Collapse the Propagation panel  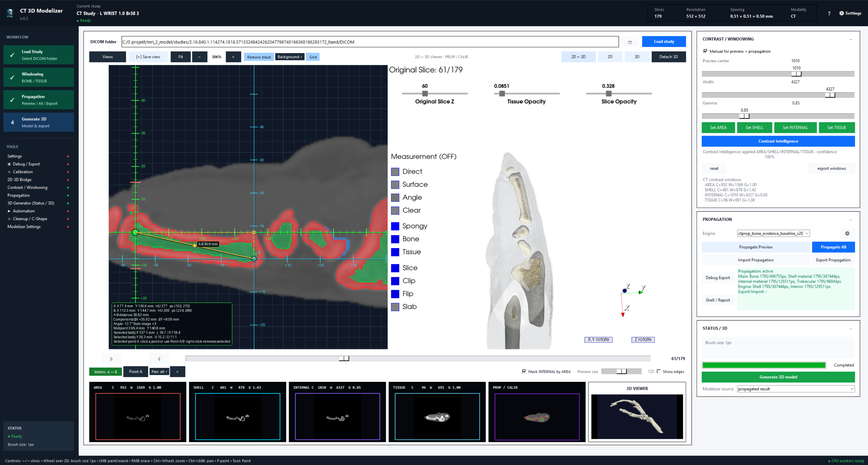(x=851, y=220)
